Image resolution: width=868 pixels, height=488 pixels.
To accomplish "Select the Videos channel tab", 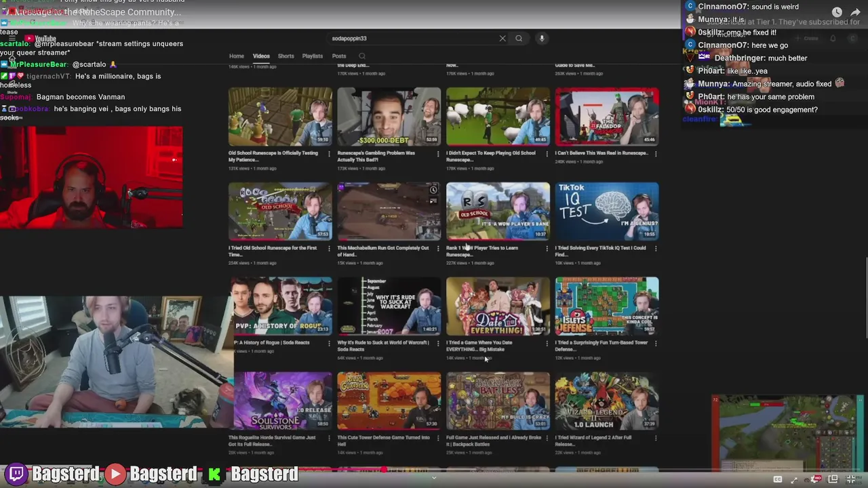I will click(x=261, y=56).
